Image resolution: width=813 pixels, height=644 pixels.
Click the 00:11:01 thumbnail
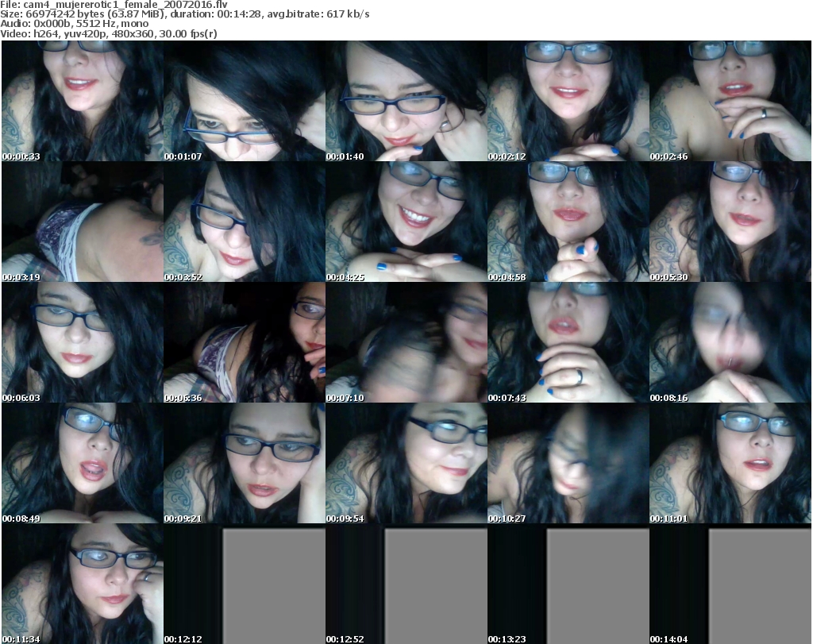click(730, 464)
